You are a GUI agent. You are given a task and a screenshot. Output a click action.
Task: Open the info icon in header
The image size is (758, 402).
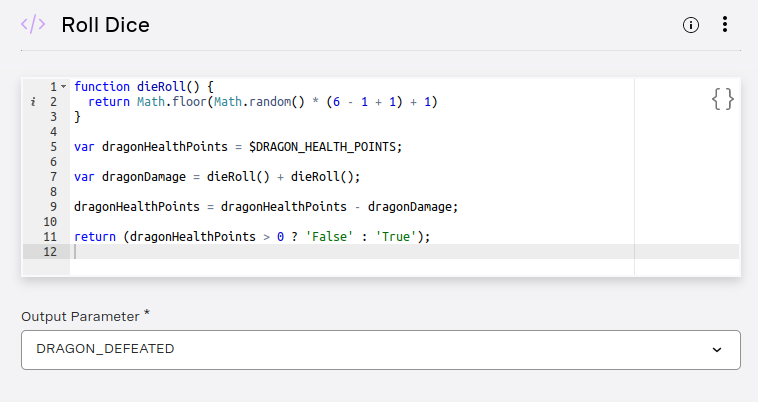pos(691,25)
